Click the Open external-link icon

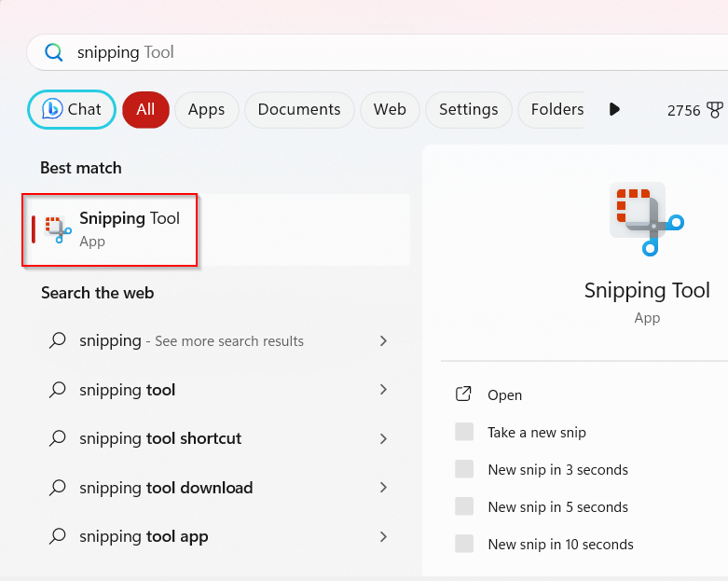[x=463, y=394]
